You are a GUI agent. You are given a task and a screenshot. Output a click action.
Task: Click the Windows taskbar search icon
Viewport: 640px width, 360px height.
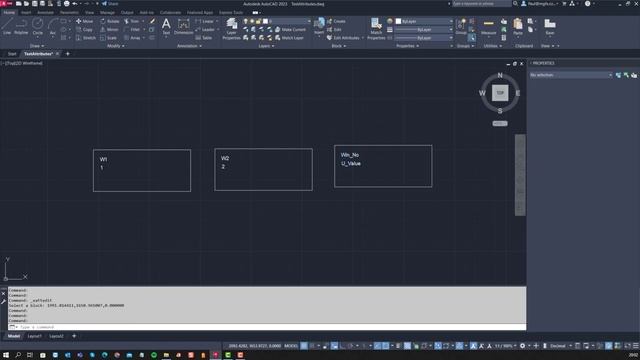[x=18, y=355]
